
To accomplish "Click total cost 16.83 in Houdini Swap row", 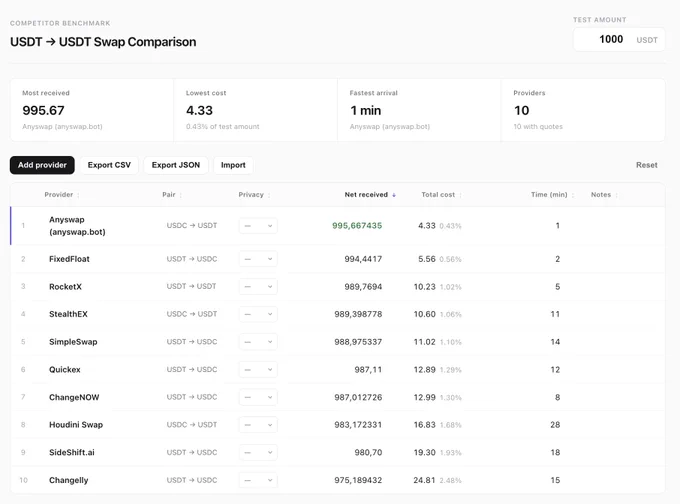I will point(425,425).
